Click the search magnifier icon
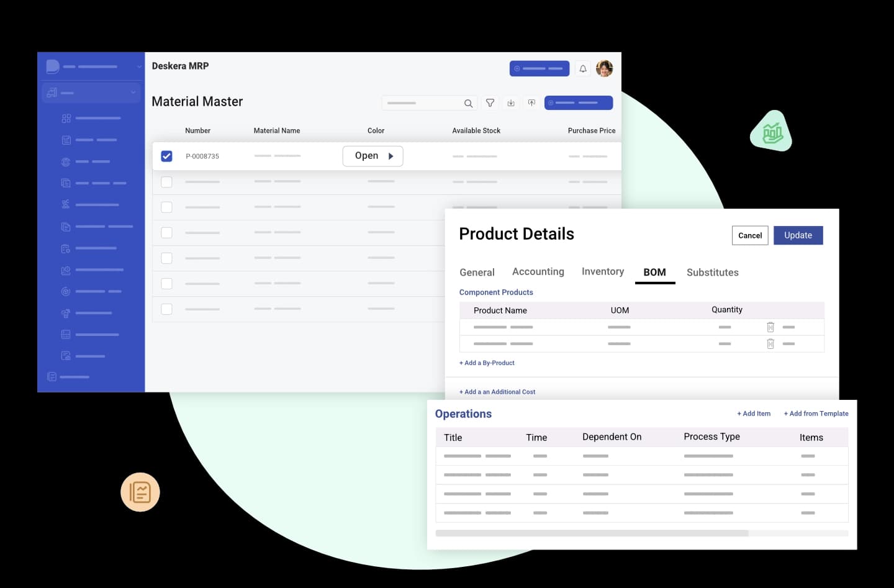The image size is (894, 588). pos(468,103)
